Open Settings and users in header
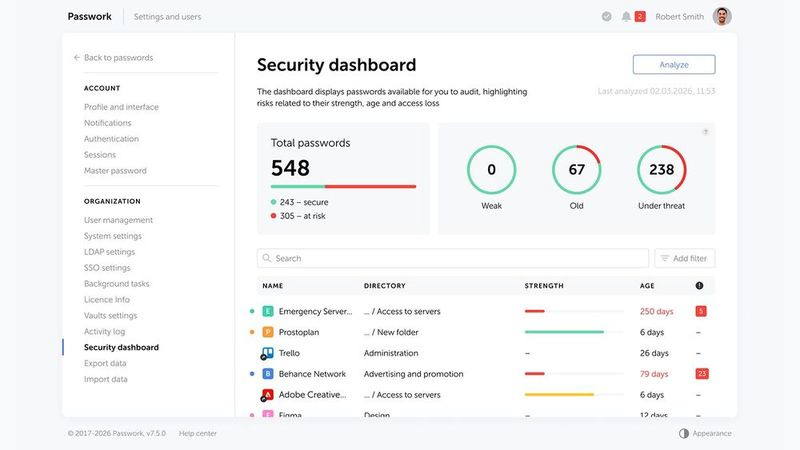The width and height of the screenshot is (800, 450). (x=167, y=17)
